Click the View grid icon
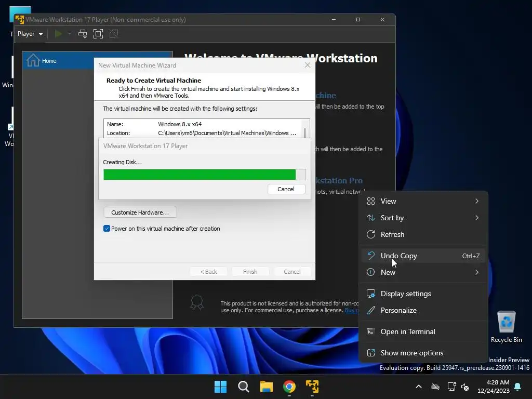 point(371,201)
